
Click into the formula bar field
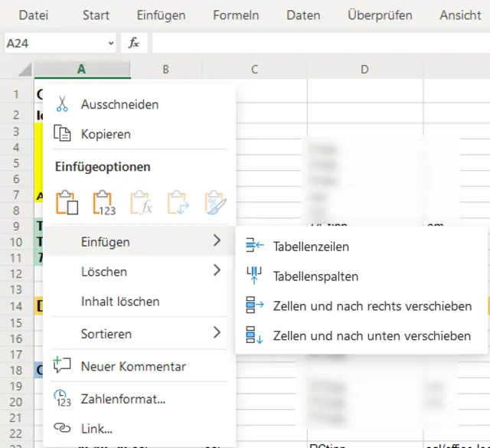point(321,43)
